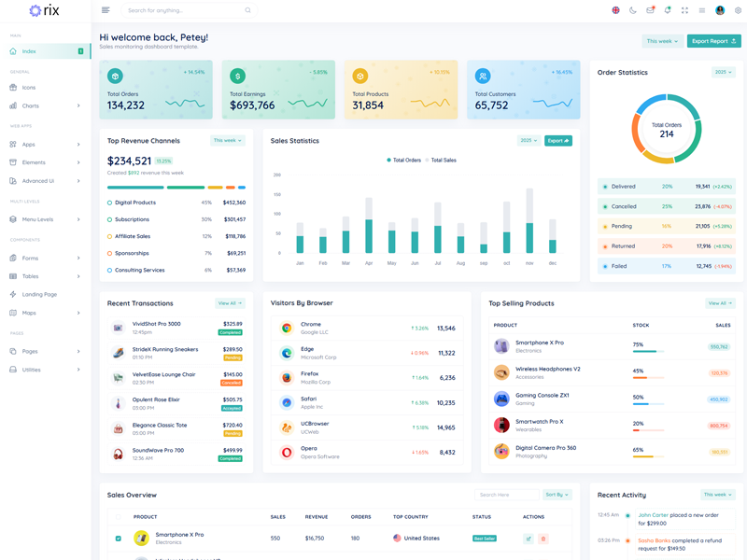Open the mail inbox icon in header
The image size is (747, 560).
pyautogui.click(x=650, y=10)
